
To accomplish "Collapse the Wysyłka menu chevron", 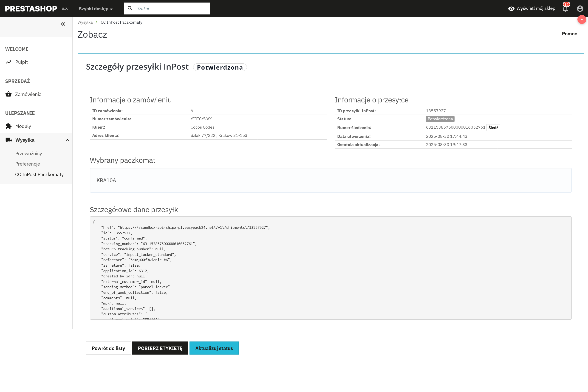I will 67,140.
